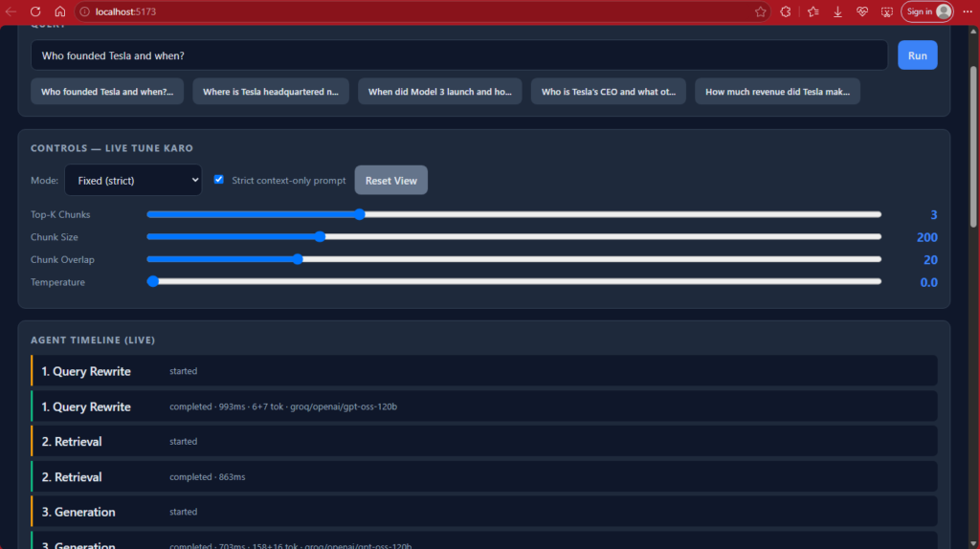Pick 'When did Model 3 launch' sample query
This screenshot has width=980, height=549.
click(x=440, y=91)
